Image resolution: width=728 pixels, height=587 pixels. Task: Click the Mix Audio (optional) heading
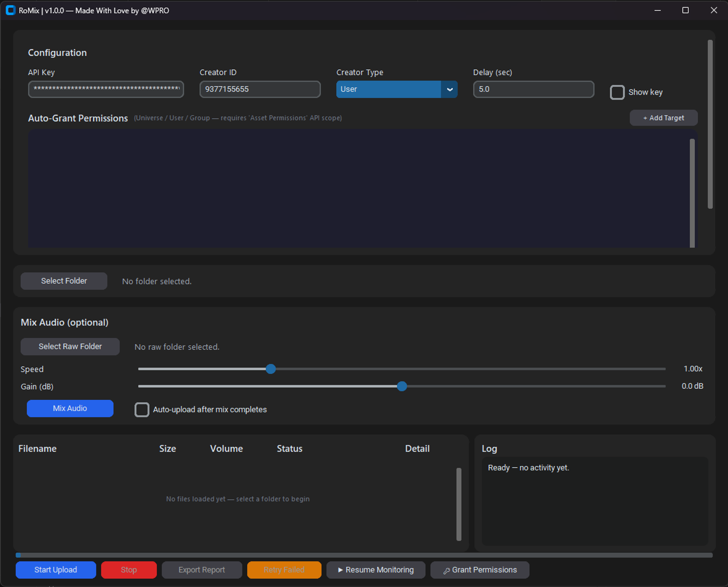[65, 322]
